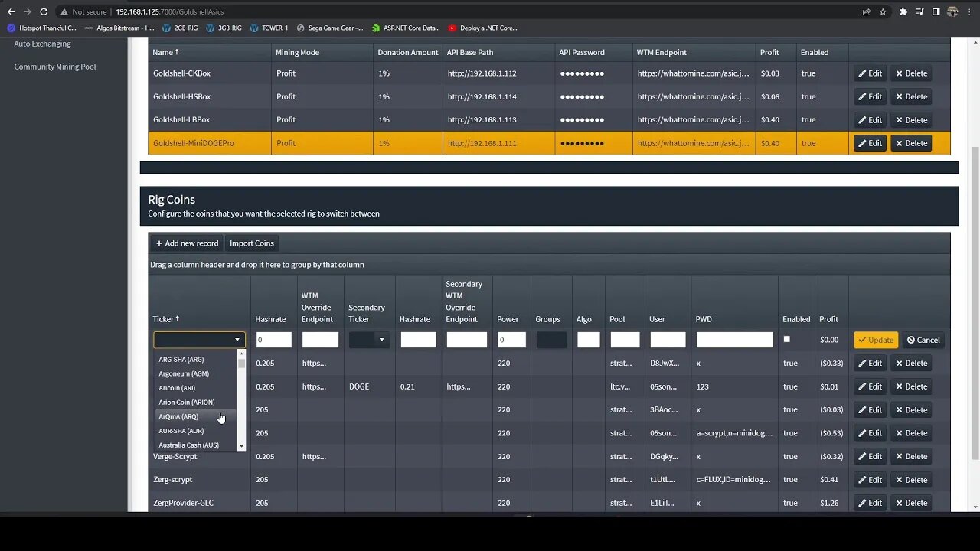This screenshot has width=980, height=551.
Task: Choose Australia Cash (AUS) from list
Action: click(x=196, y=445)
